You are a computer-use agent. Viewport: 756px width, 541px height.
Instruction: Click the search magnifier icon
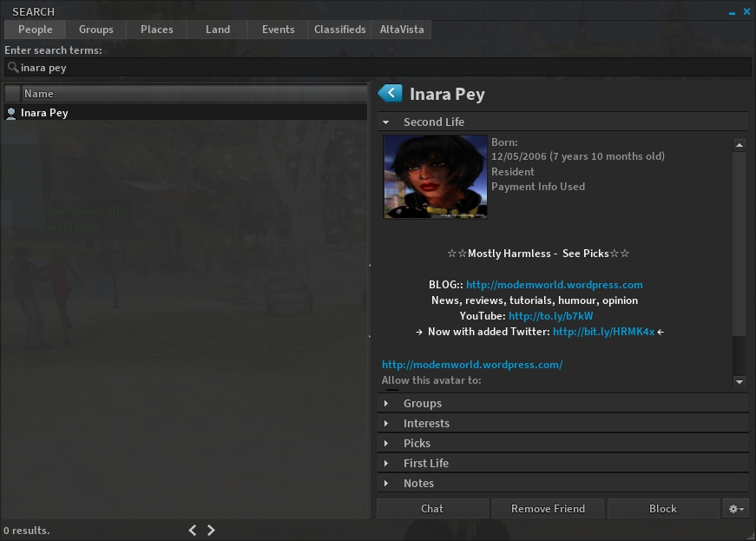12,67
